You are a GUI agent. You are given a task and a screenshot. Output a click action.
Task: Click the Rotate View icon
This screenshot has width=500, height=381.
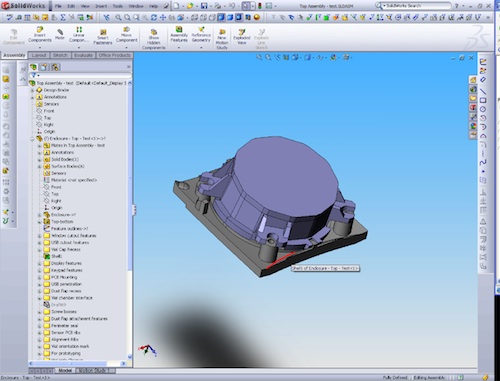154,17
